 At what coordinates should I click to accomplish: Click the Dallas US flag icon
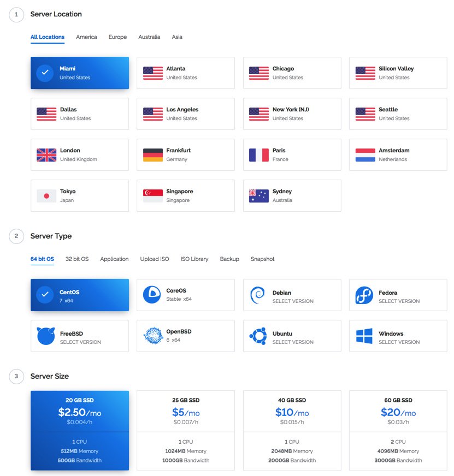pyautogui.click(x=46, y=114)
